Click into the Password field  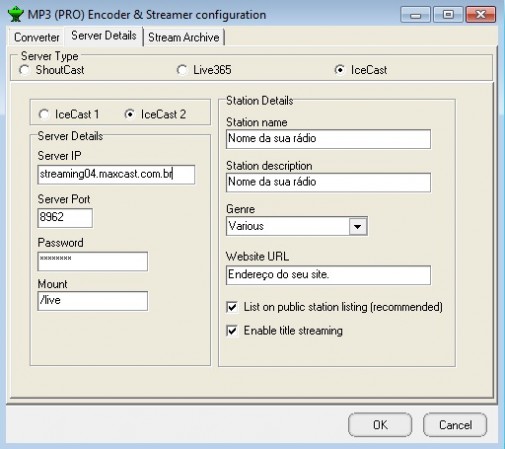(x=92, y=261)
